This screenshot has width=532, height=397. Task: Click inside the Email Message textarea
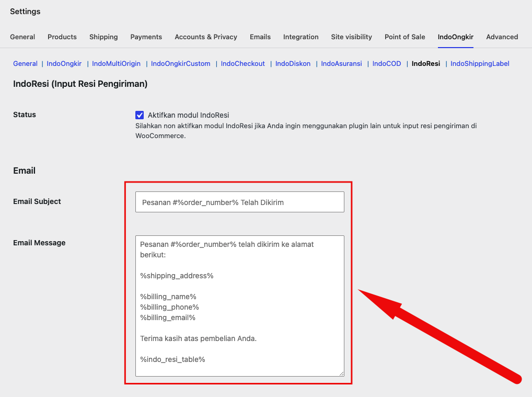(240, 306)
